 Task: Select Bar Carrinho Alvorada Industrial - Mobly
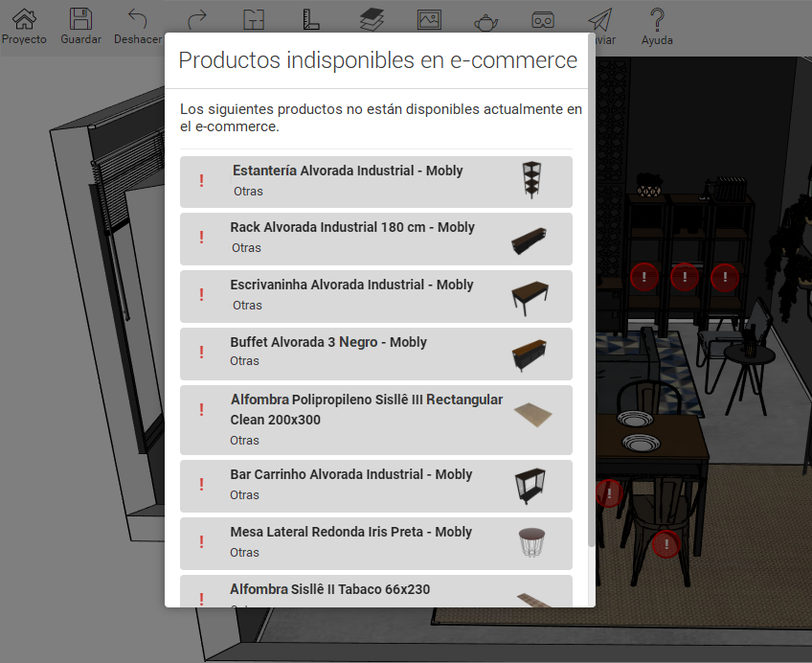point(376,486)
